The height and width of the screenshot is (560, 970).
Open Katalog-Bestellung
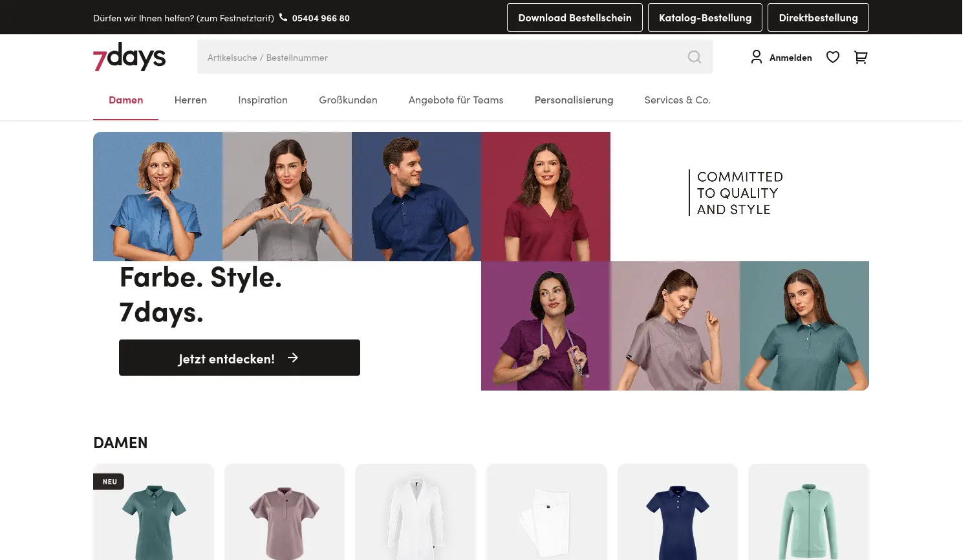pyautogui.click(x=705, y=17)
